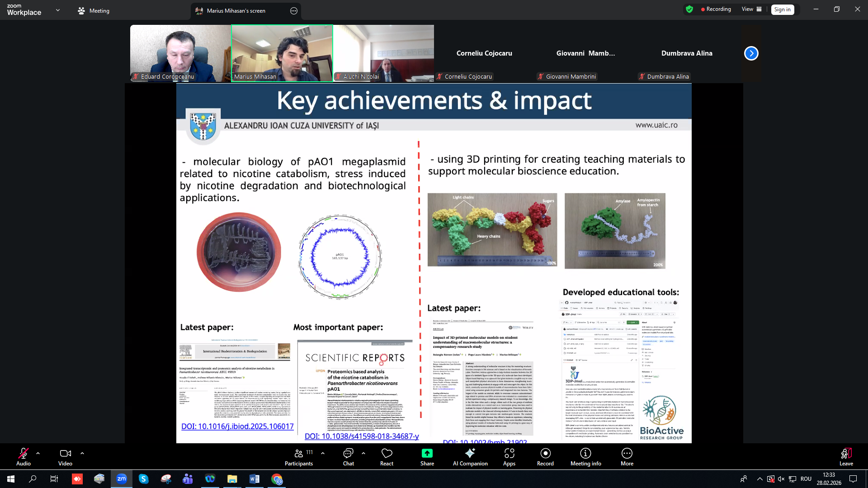Open the React emoji panel

pyautogui.click(x=387, y=453)
